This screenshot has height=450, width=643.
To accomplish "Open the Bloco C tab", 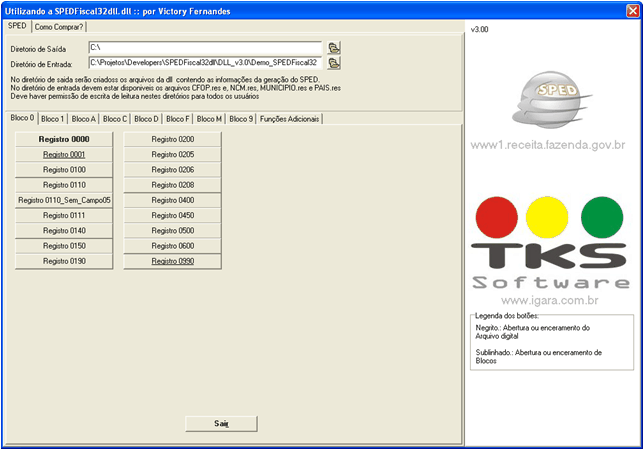I will (115, 119).
